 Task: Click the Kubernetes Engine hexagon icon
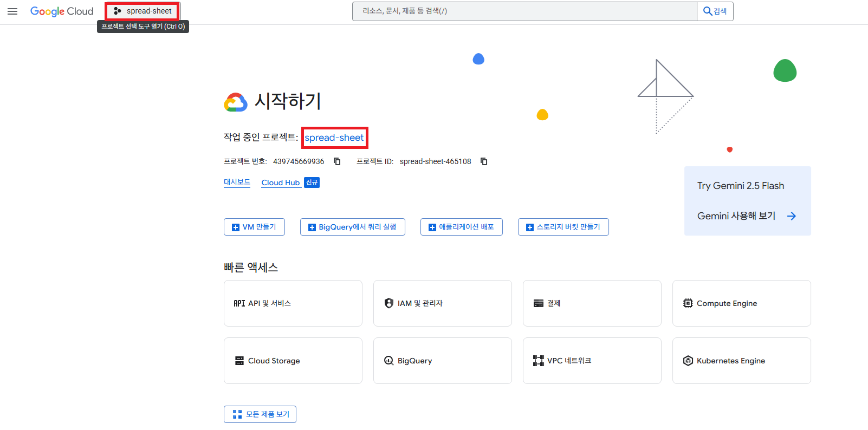(x=688, y=361)
